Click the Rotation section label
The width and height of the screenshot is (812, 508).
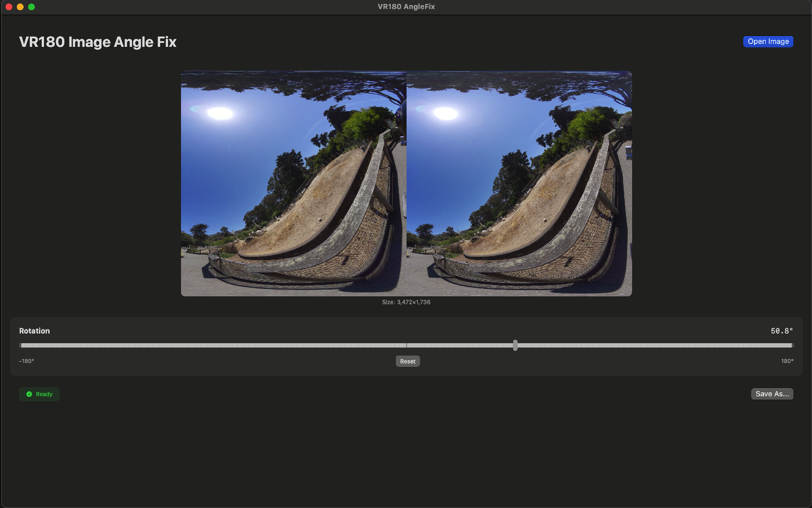(x=34, y=331)
